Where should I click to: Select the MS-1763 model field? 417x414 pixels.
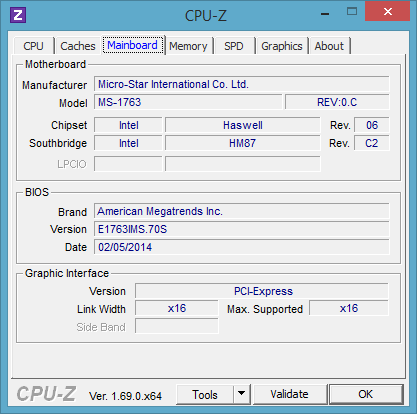tap(188, 102)
